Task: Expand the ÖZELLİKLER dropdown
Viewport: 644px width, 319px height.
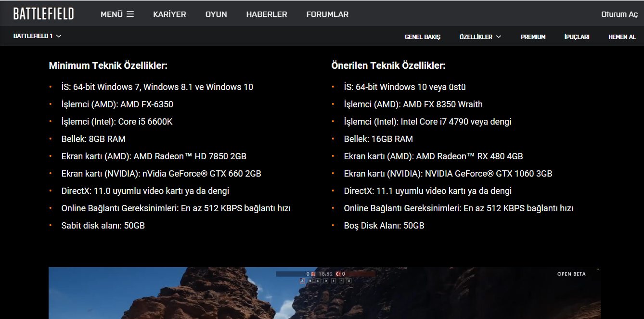Action: click(x=480, y=37)
